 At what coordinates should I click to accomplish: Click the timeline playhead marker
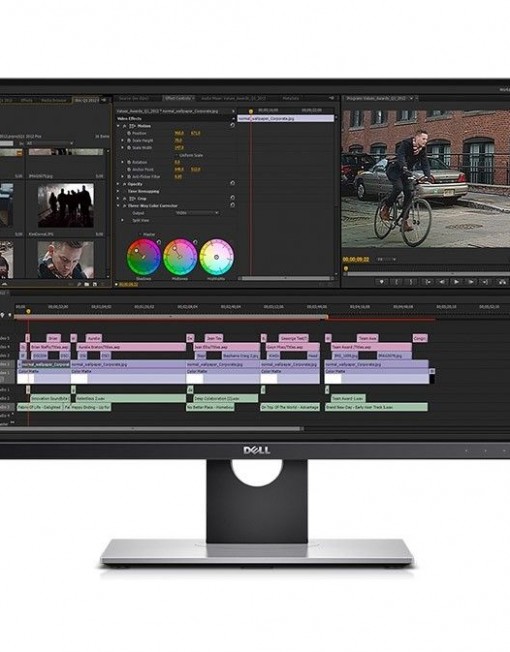click(28, 311)
